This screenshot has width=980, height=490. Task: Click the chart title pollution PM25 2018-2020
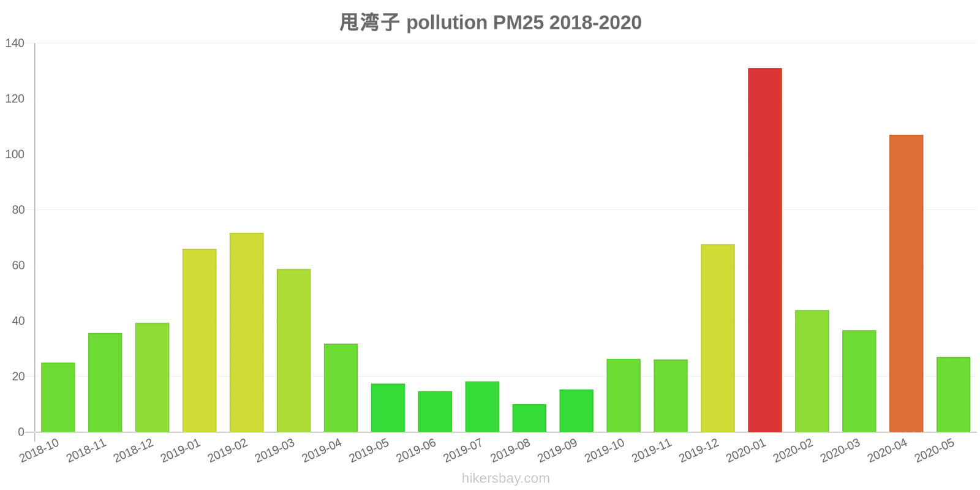click(491, 23)
